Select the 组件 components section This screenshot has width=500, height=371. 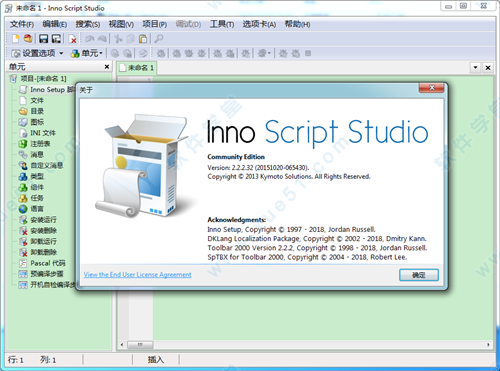point(37,187)
